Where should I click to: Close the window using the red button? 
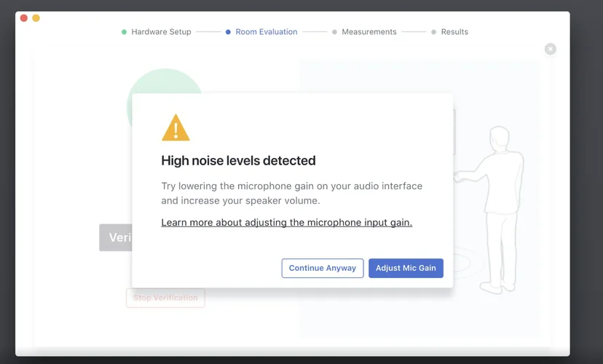tap(24, 18)
